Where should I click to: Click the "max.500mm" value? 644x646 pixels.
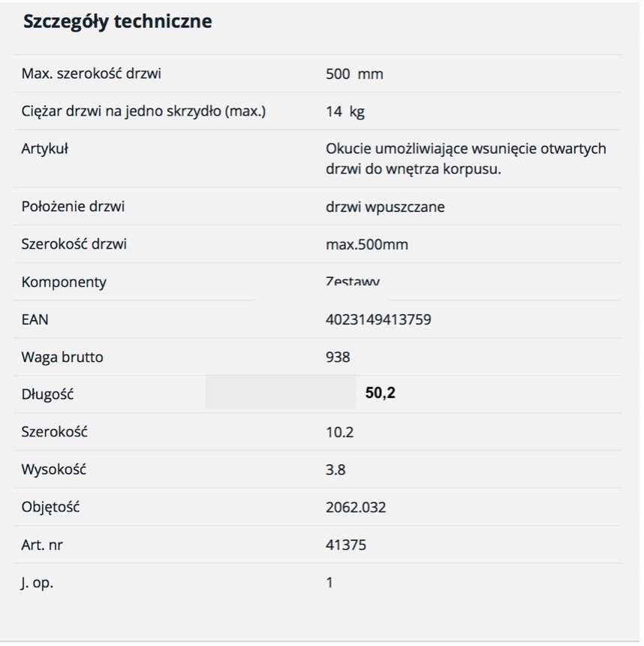point(367,244)
